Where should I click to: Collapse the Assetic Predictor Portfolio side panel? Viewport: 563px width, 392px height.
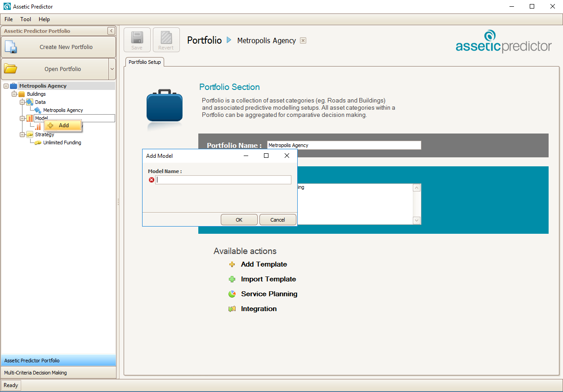(111, 31)
